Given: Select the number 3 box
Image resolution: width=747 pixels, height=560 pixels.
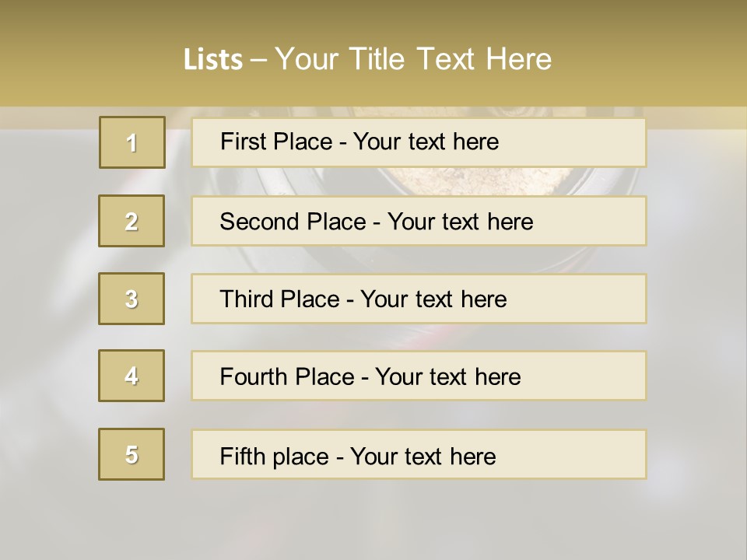Looking at the screenshot, I should coord(132,299).
